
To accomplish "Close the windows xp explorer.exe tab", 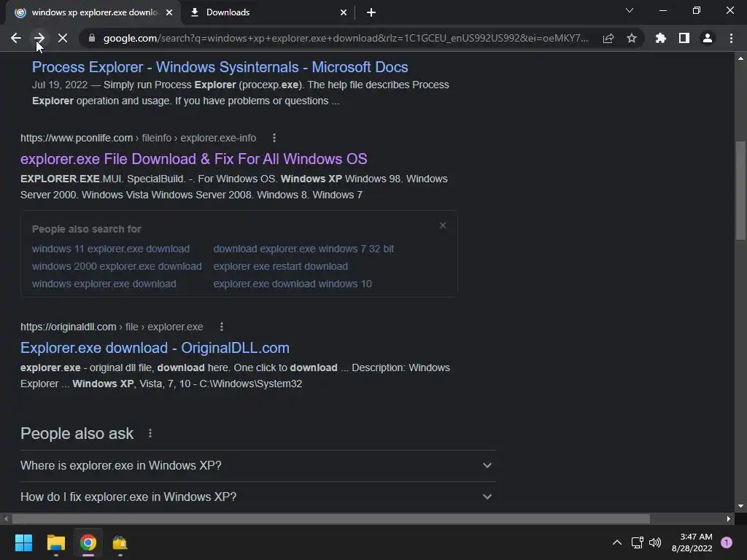I will tap(169, 12).
